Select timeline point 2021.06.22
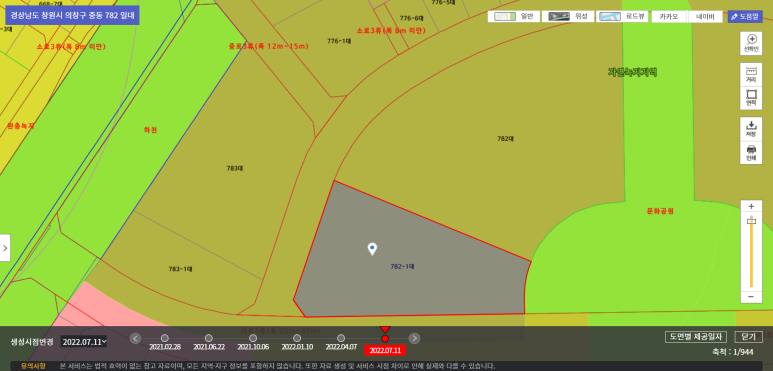Screen dimensions: 773x371 pyautogui.click(x=209, y=338)
